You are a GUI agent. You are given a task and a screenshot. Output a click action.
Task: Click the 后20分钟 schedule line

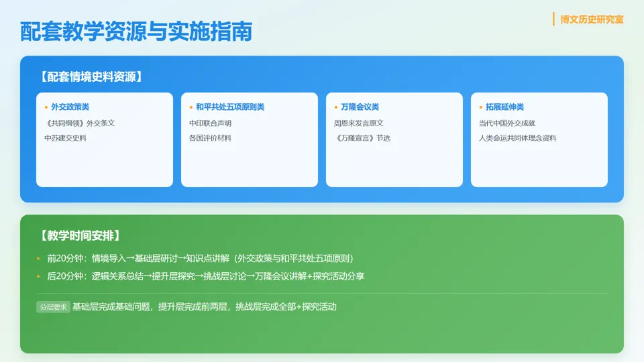point(206,276)
